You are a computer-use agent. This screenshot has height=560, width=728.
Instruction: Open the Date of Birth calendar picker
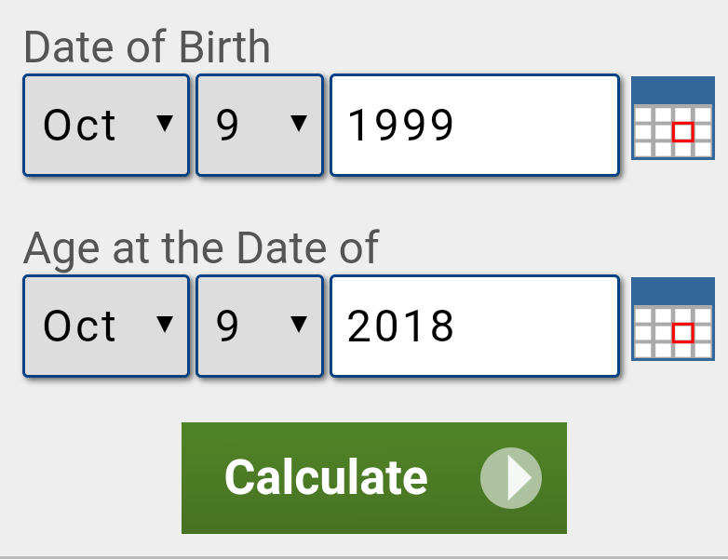672,118
